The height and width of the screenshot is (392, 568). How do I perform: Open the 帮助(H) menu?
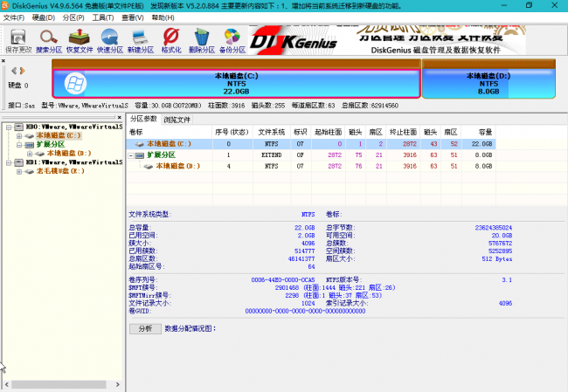point(163,17)
